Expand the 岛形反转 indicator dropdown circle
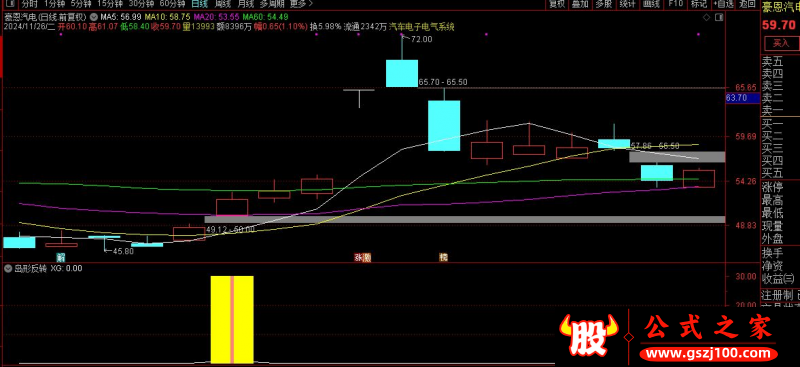Image resolution: width=800 pixels, height=367 pixels. (8, 268)
